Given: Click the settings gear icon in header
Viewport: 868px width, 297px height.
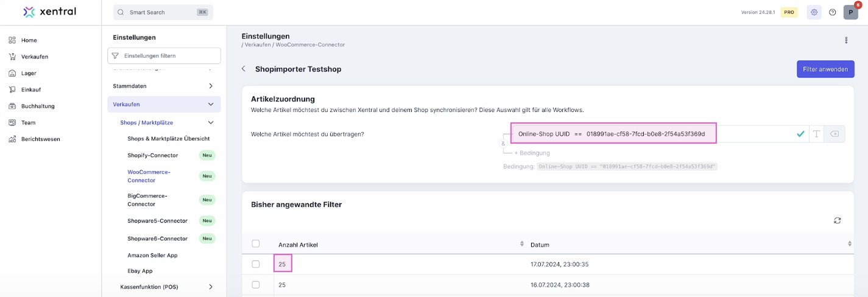Looking at the screenshot, I should point(814,12).
